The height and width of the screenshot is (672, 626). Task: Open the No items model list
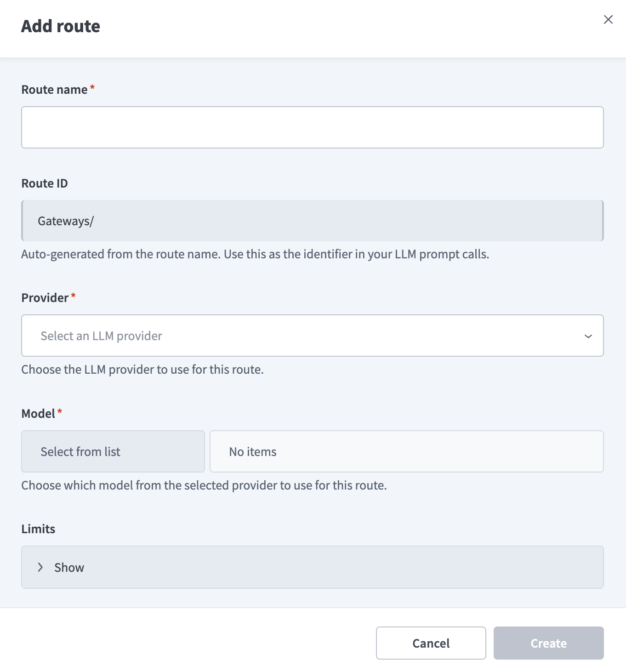(x=407, y=451)
